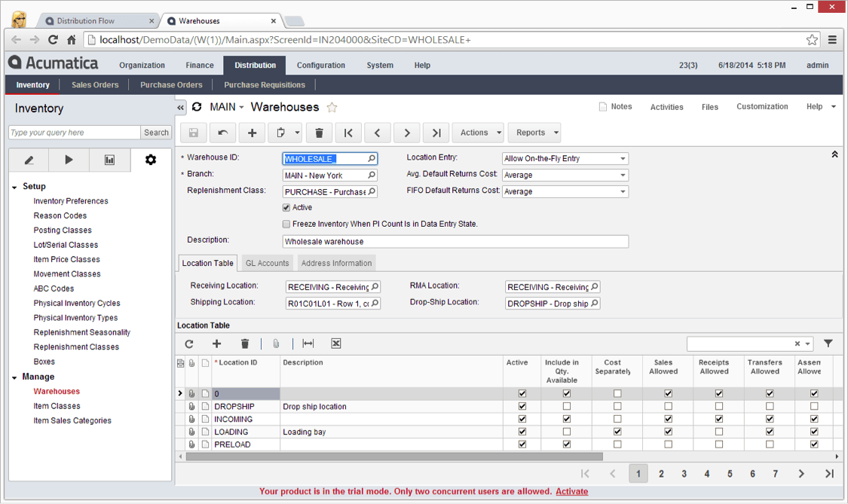Image resolution: width=848 pixels, height=504 pixels.
Task: Collapse the form header with double chevron
Action: 834,154
